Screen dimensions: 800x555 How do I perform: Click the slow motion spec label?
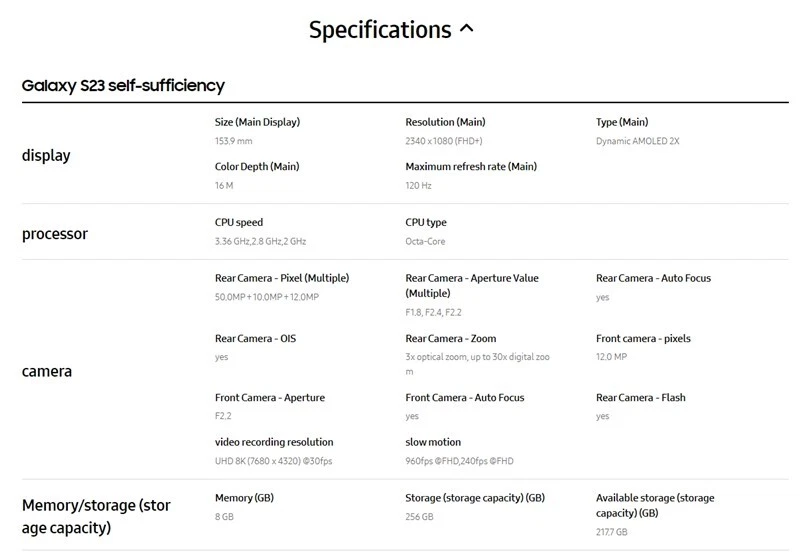(433, 442)
